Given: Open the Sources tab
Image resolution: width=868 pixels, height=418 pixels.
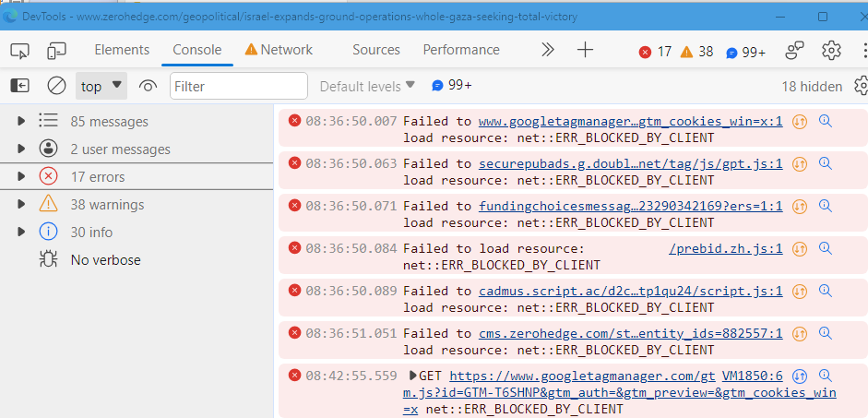Looking at the screenshot, I should coord(375,50).
